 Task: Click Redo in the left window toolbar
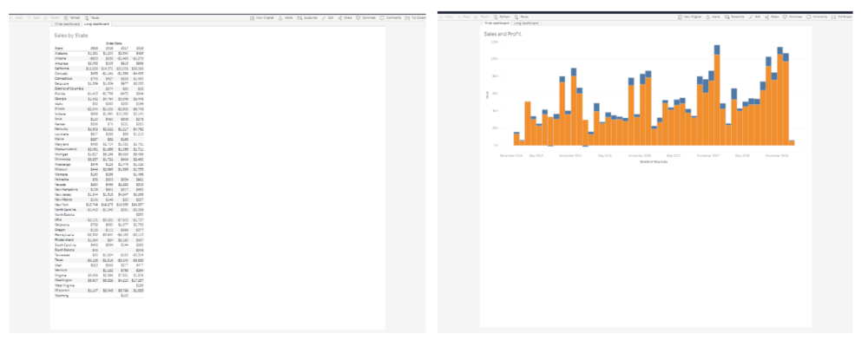click(33, 17)
